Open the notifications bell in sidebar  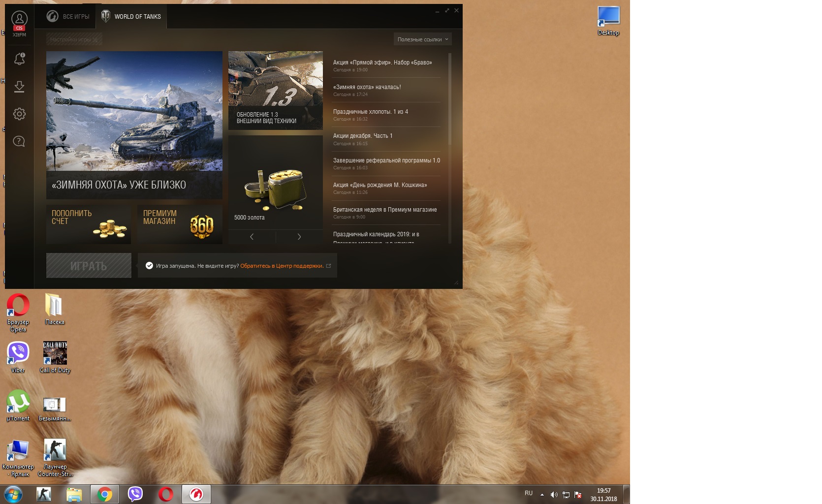(x=19, y=59)
